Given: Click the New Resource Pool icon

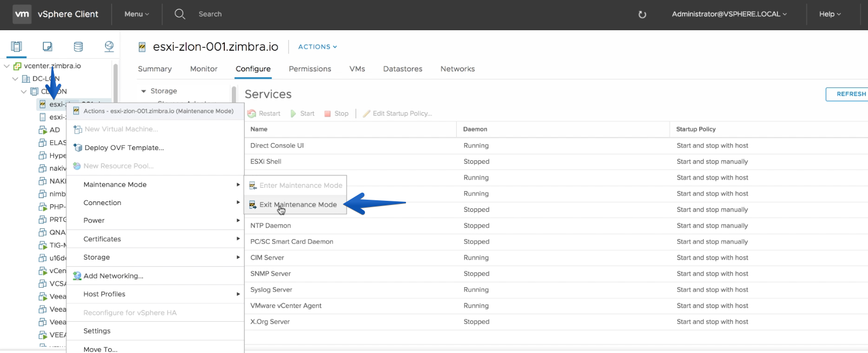Looking at the screenshot, I should [77, 166].
